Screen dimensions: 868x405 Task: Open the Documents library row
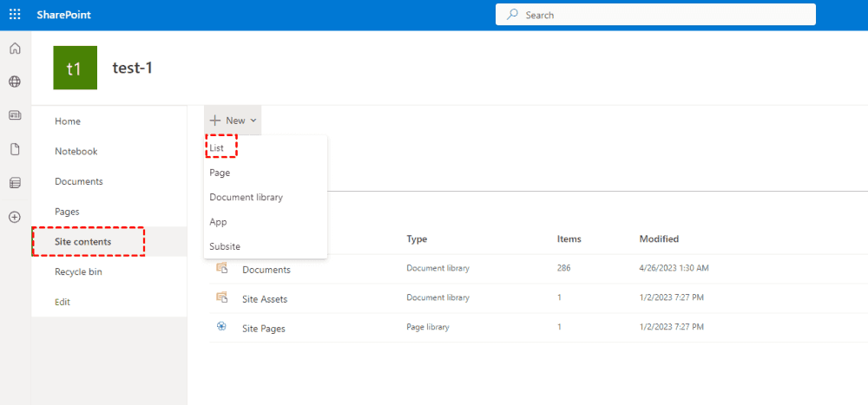266,269
